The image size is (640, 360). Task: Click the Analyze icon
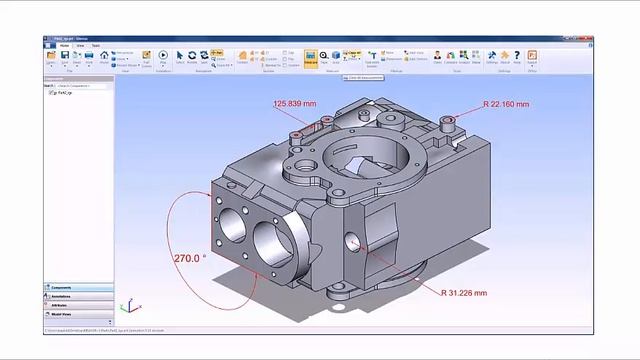coord(464,55)
